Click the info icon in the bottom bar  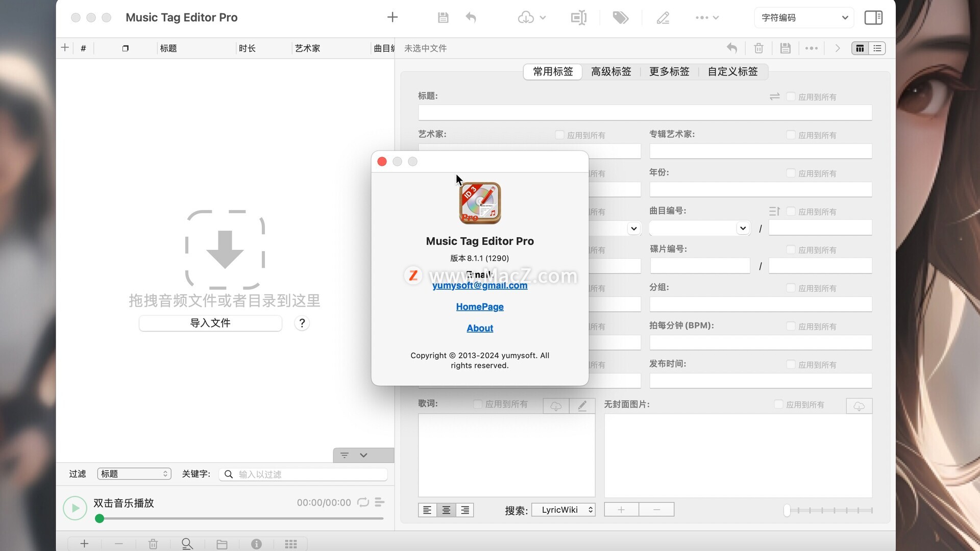(x=256, y=544)
